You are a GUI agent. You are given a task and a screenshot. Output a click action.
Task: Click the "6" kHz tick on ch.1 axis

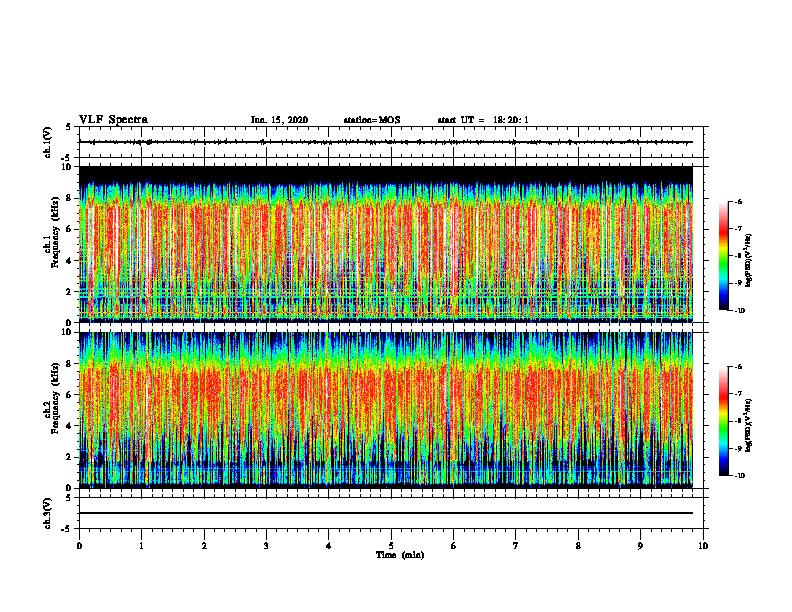(70, 229)
